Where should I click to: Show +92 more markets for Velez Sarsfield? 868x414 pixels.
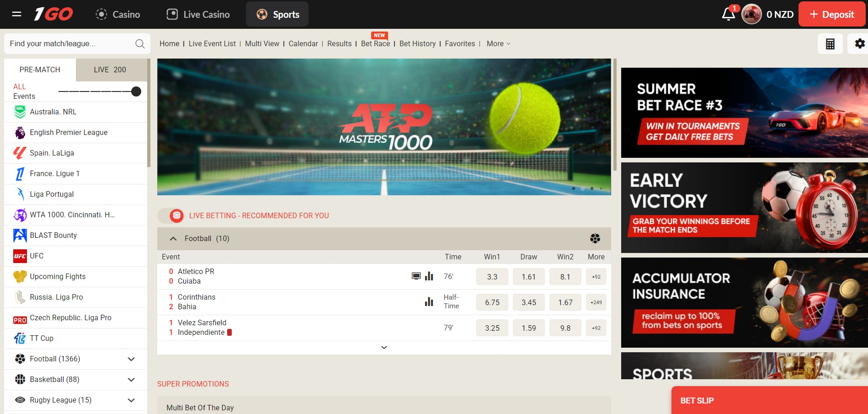coord(596,328)
